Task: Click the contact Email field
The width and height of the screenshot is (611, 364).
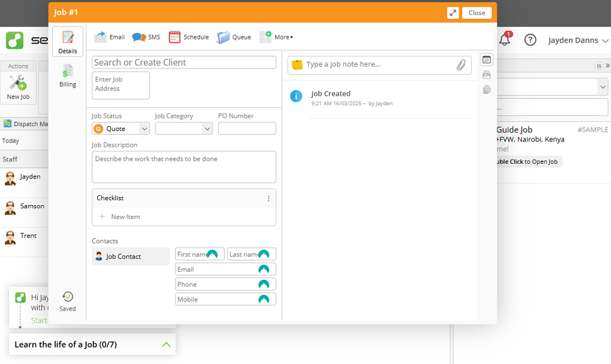Action: coord(225,269)
